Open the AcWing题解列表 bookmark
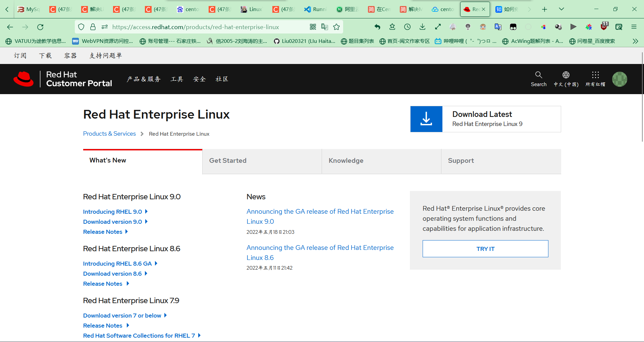 [x=533, y=41]
